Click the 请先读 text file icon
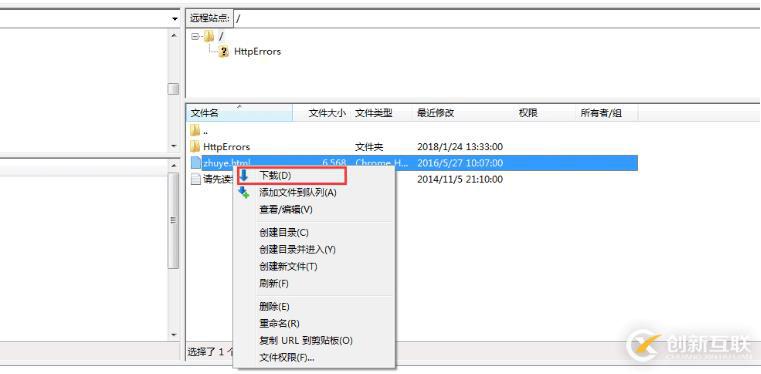The width and height of the screenshot is (761, 374). click(x=195, y=179)
